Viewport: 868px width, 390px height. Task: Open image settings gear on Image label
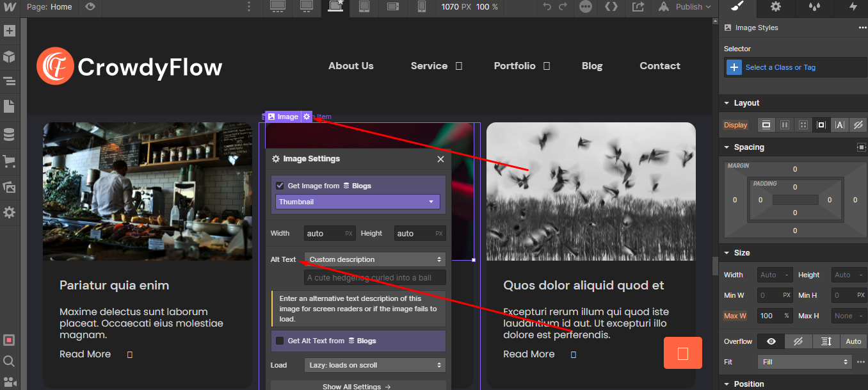(307, 117)
